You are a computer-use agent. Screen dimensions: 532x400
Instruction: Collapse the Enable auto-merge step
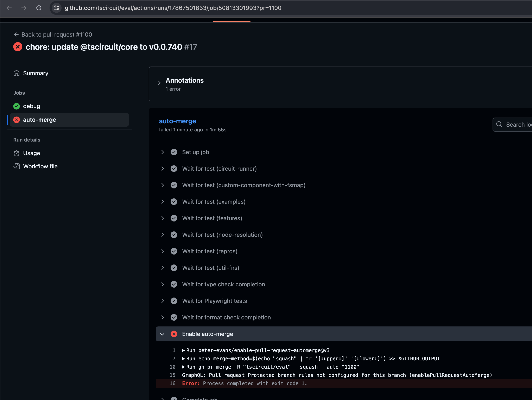tap(163, 334)
